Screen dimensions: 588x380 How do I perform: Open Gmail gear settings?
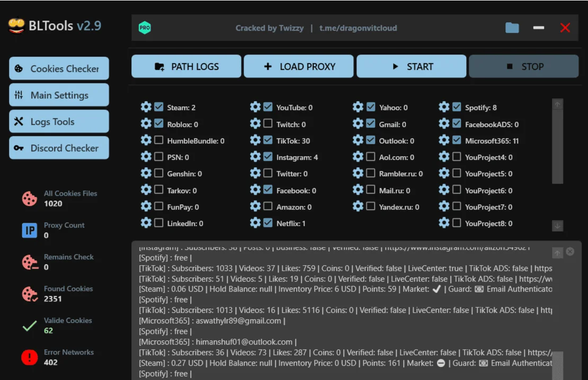pos(358,124)
